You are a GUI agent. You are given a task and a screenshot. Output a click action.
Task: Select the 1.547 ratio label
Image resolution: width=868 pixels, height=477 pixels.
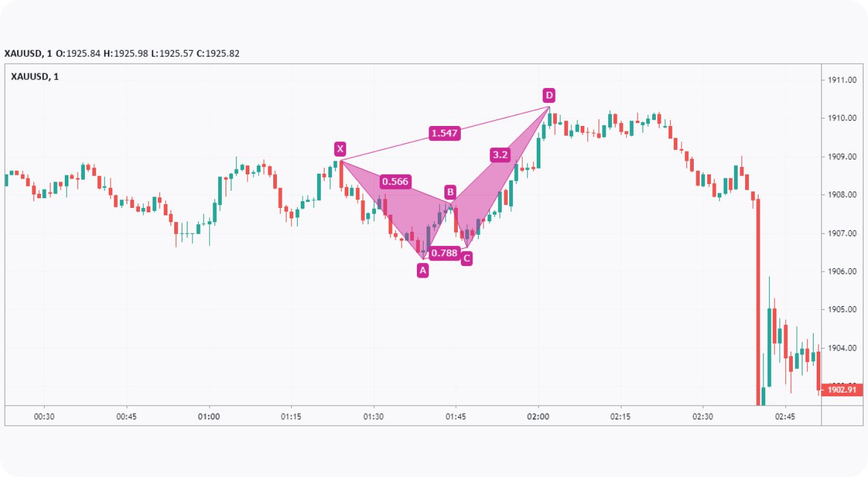click(444, 133)
